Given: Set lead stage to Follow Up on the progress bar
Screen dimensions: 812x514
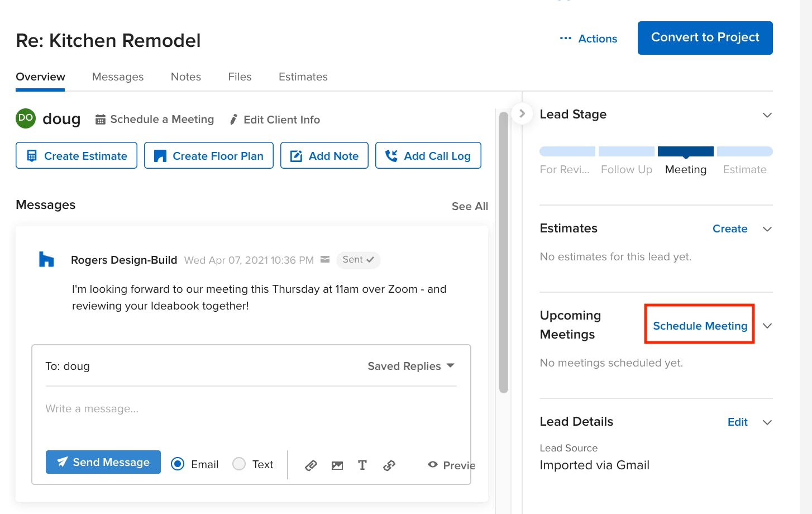Looking at the screenshot, I should coord(626,151).
